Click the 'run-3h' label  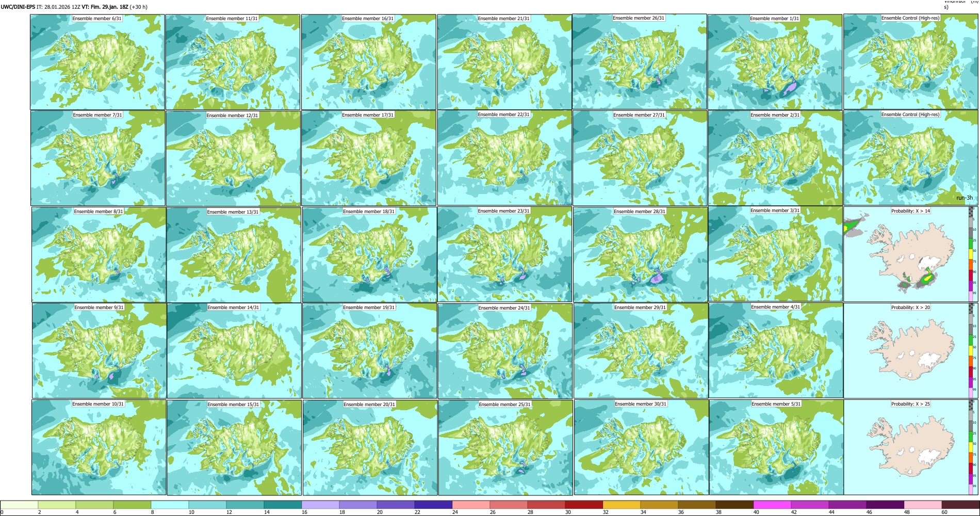[x=964, y=198]
